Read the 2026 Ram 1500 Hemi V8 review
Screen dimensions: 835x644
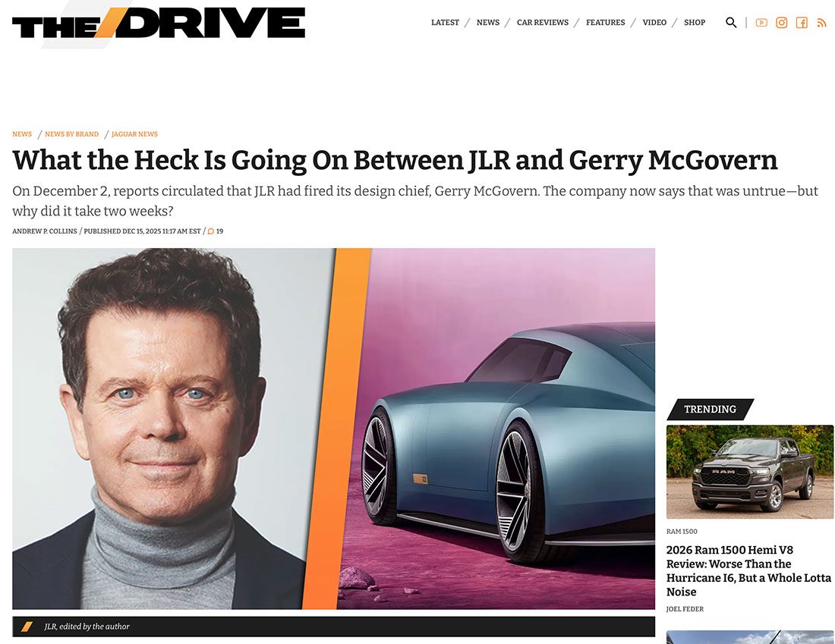click(748, 570)
